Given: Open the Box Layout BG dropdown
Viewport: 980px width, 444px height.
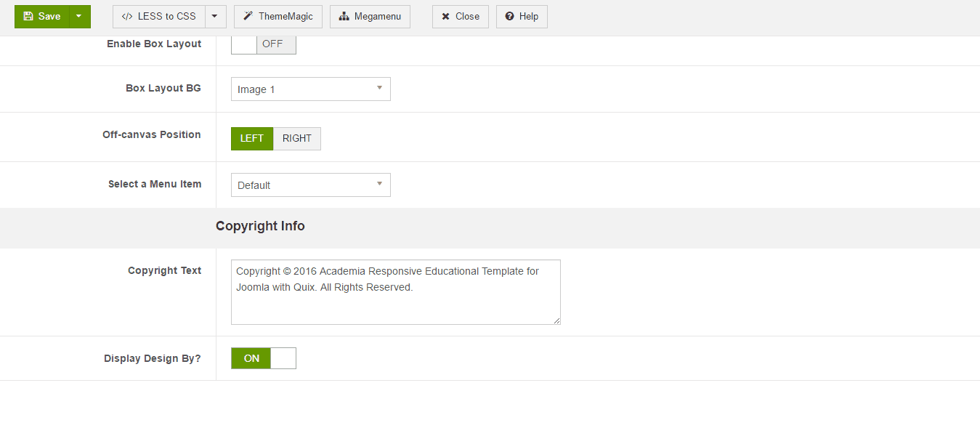Looking at the screenshot, I should [310, 89].
